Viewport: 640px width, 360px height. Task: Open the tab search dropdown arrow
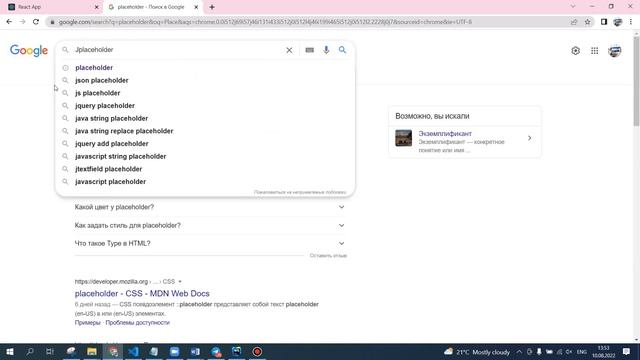click(x=573, y=7)
